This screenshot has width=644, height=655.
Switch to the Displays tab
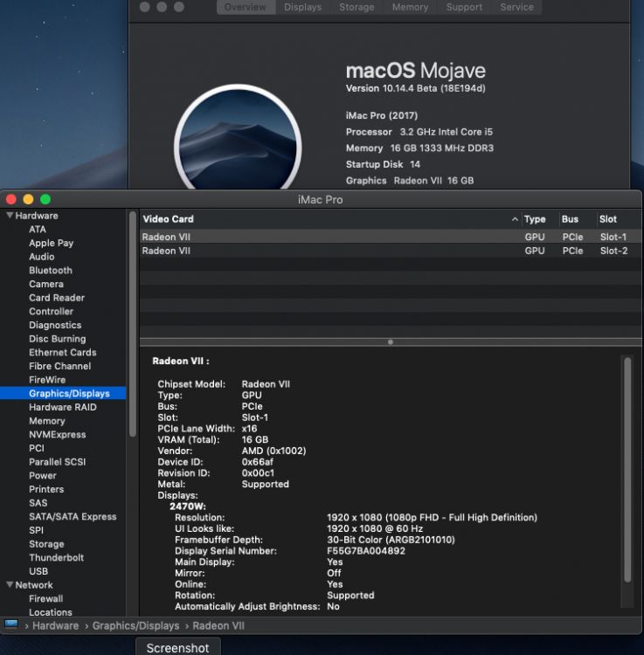(303, 7)
